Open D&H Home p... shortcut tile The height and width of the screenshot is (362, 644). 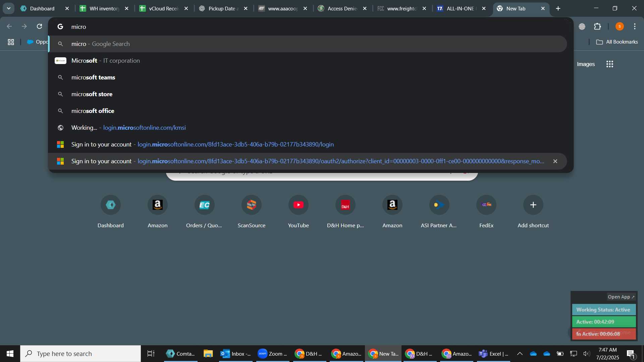pyautogui.click(x=345, y=212)
